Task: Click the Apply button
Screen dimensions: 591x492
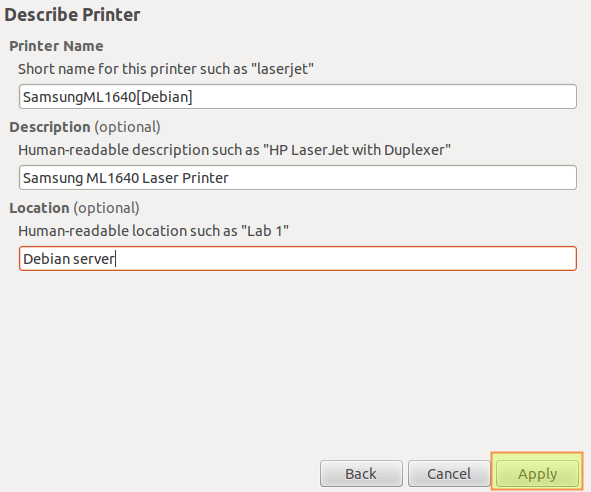Action: point(537,474)
